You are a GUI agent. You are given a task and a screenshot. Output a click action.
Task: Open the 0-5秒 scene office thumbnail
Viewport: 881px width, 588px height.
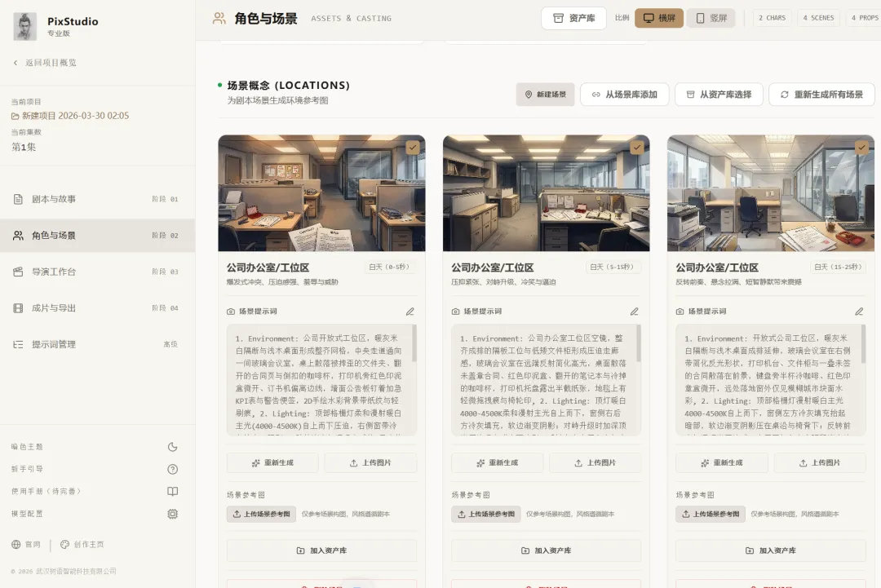[x=321, y=192]
